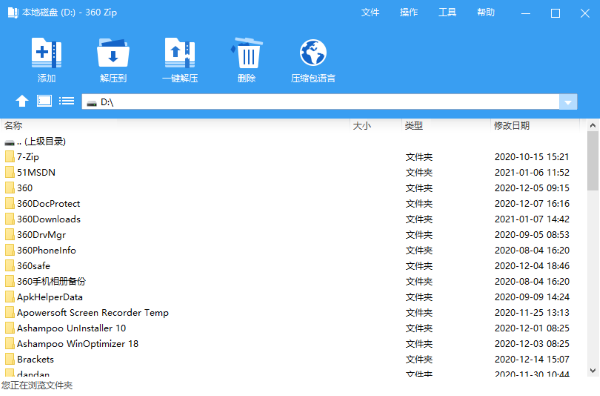Select the ApkHelperData folder name
600x396 pixels.
(49, 297)
